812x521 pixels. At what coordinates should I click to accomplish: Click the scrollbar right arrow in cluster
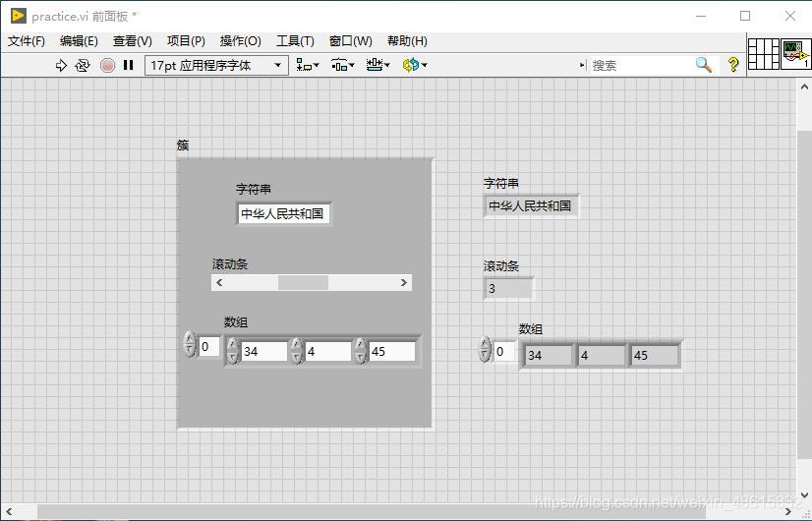tap(404, 283)
